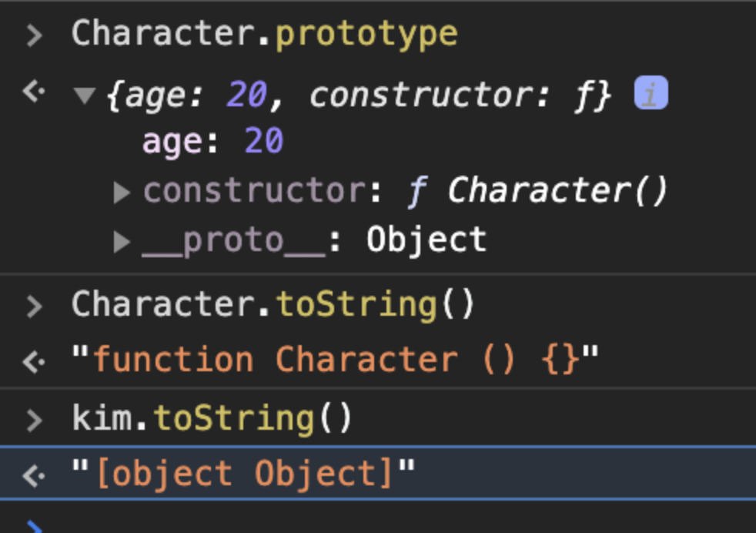Expand the constructor property triangle
This screenshot has width=756, height=533.
122,193
